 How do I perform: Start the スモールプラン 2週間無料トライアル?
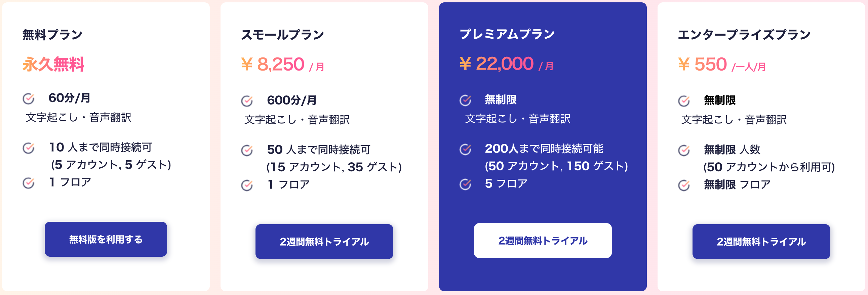(324, 242)
